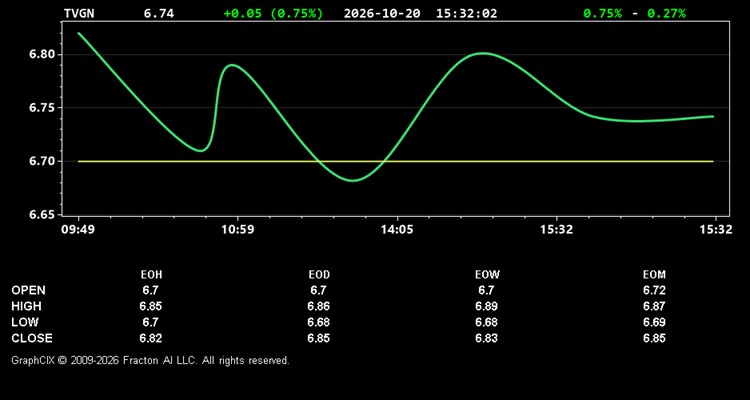Viewport: 750px width, 400px height.
Task: Click the EOM high value 6.87
Action: coord(654,306)
